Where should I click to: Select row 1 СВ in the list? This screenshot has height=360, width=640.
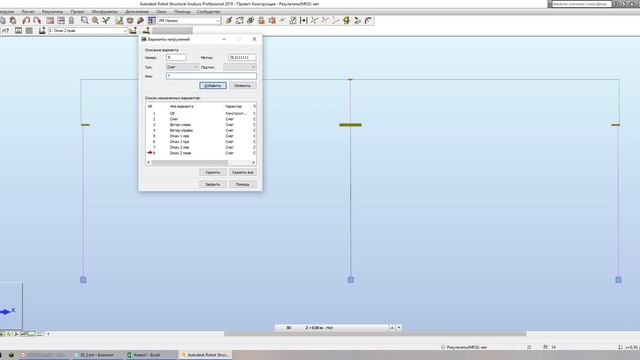(x=201, y=113)
